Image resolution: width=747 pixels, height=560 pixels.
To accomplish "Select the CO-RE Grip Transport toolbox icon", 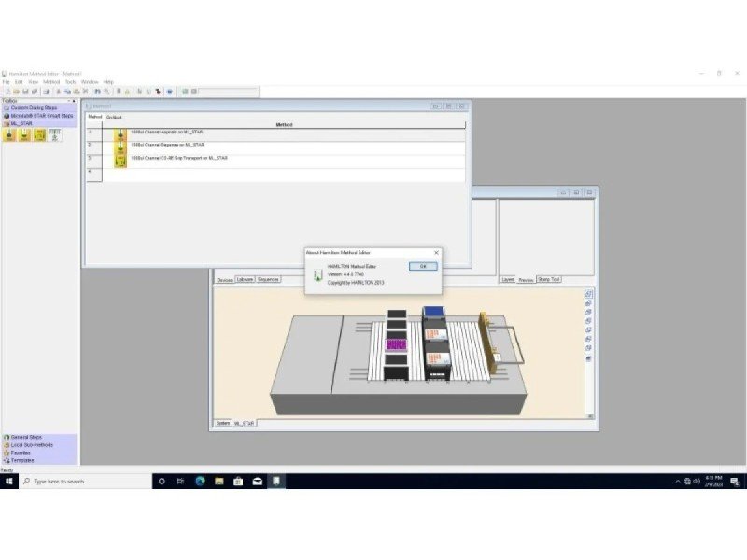I will [39, 135].
